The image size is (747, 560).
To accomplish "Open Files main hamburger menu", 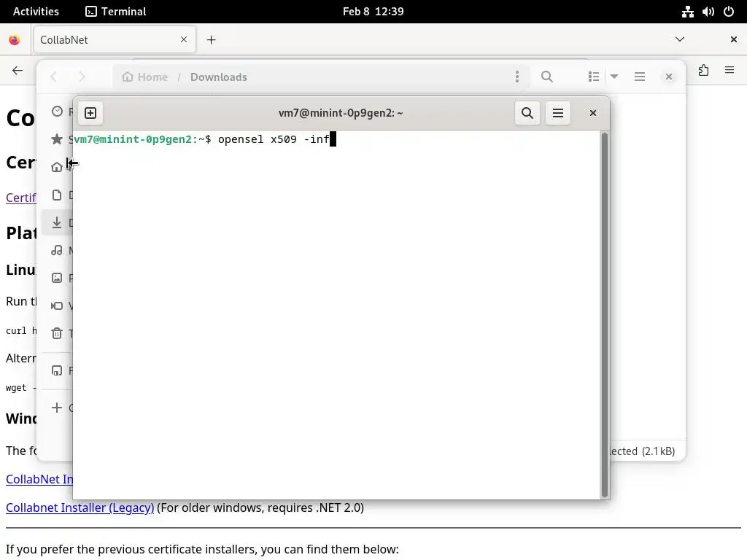I will point(639,77).
